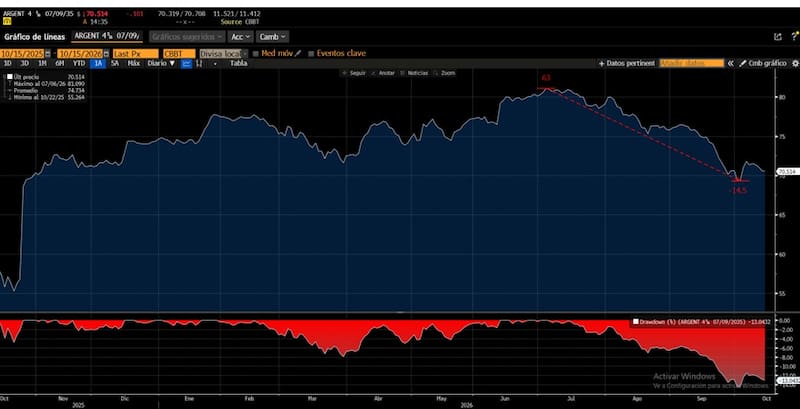The image size is (800, 409).
Task: Collapse toolbar with the double chevron icon
Action: tap(731, 63)
